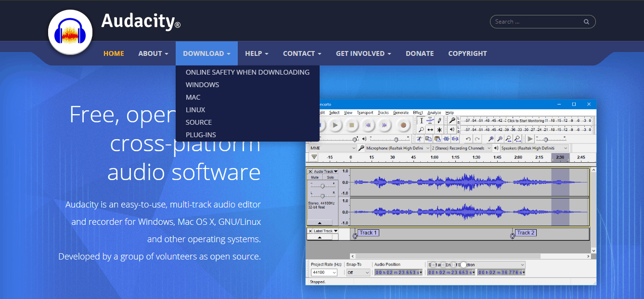Select the Draw pencil tool
This screenshot has height=299, width=644.
439,120
